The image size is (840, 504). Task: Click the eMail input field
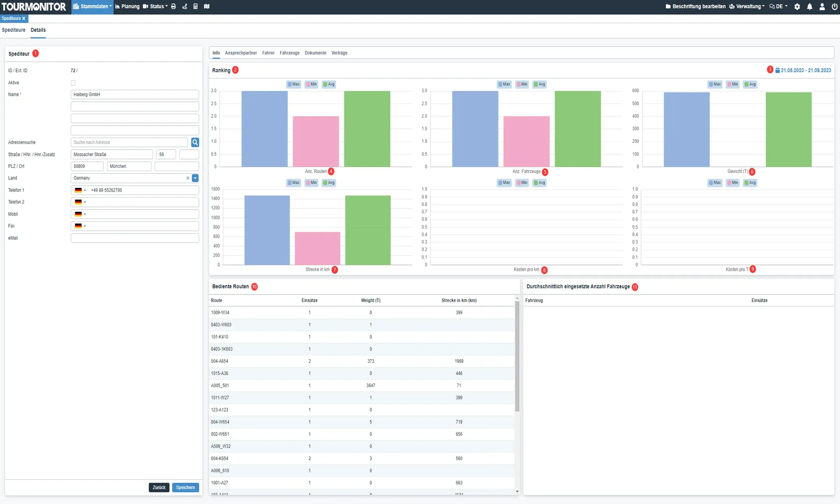pos(134,238)
